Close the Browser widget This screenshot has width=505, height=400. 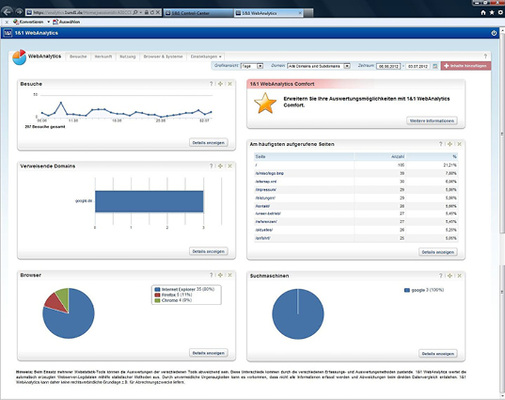[x=230, y=275]
